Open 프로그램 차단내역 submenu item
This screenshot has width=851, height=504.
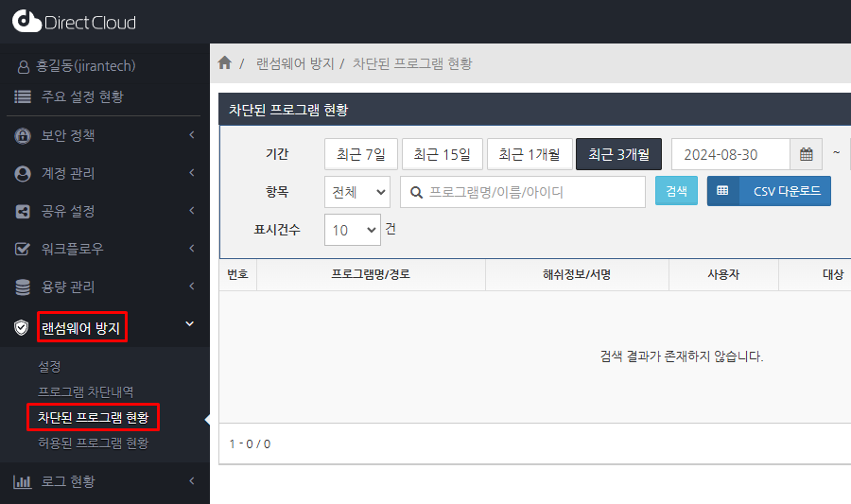click(86, 391)
